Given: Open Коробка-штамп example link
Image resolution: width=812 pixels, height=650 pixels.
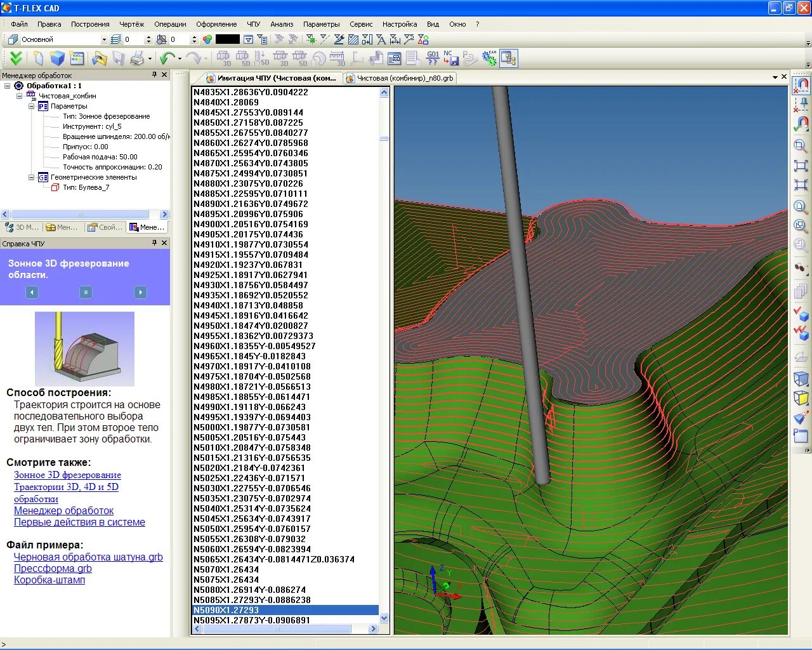Looking at the screenshot, I should [49, 580].
